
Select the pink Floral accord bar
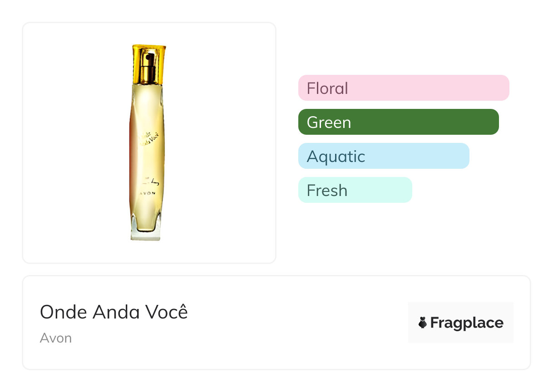coord(403,88)
